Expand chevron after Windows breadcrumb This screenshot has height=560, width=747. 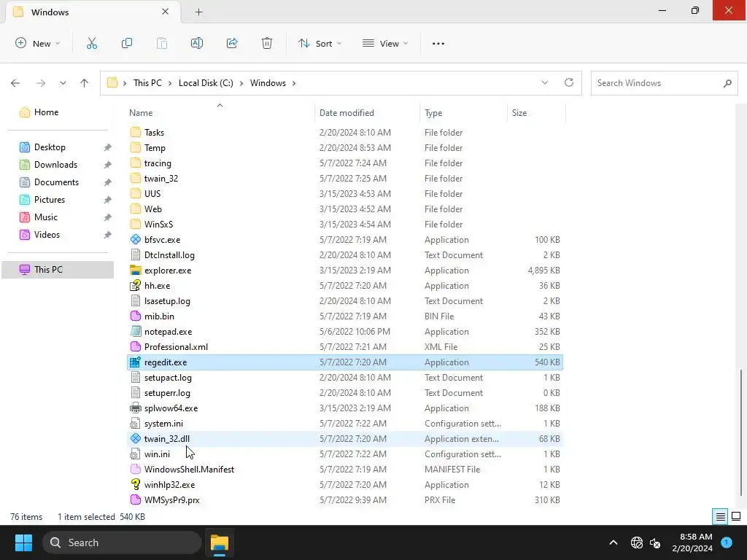(294, 83)
